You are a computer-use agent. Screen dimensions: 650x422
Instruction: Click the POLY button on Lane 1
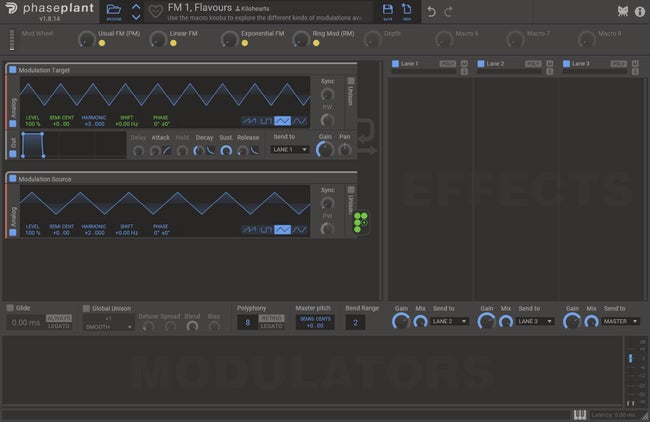tap(448, 64)
